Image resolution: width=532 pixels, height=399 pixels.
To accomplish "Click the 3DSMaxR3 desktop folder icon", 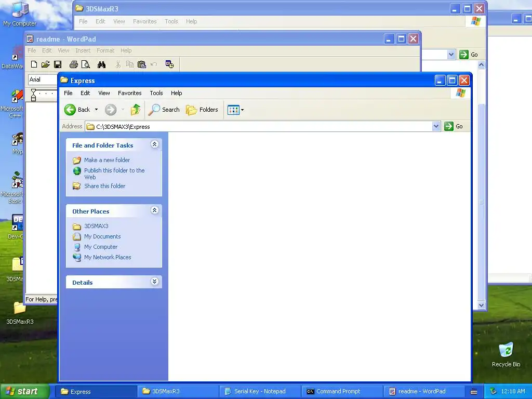I will coord(20,313).
